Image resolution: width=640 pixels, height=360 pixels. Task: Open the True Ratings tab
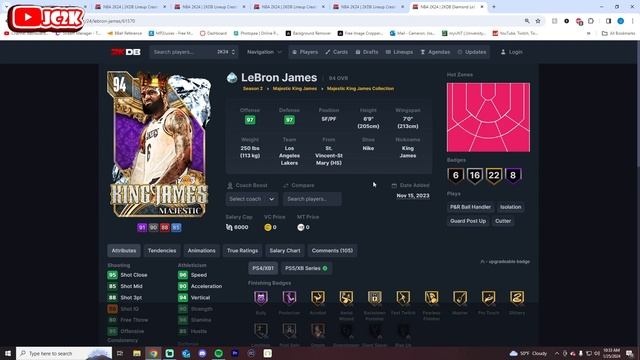242,251
